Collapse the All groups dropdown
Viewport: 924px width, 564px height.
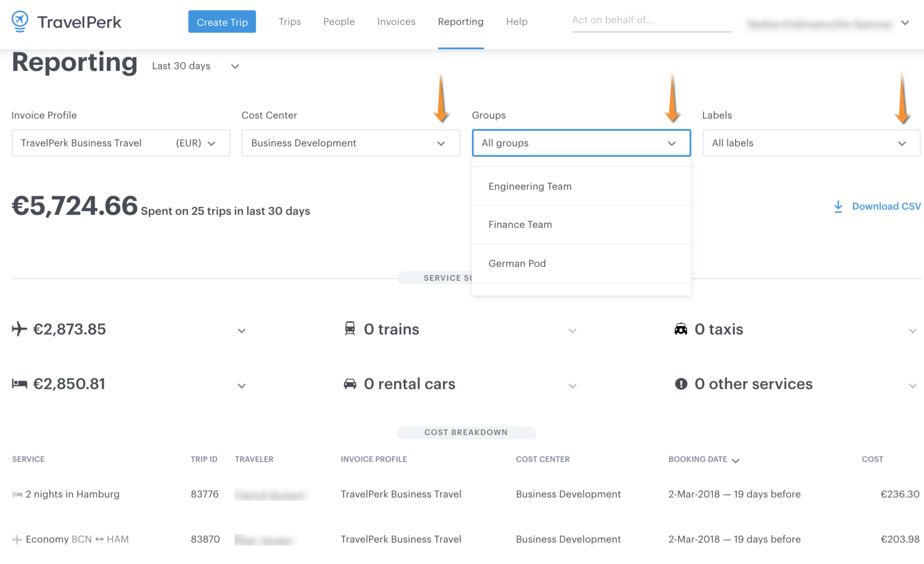(581, 143)
